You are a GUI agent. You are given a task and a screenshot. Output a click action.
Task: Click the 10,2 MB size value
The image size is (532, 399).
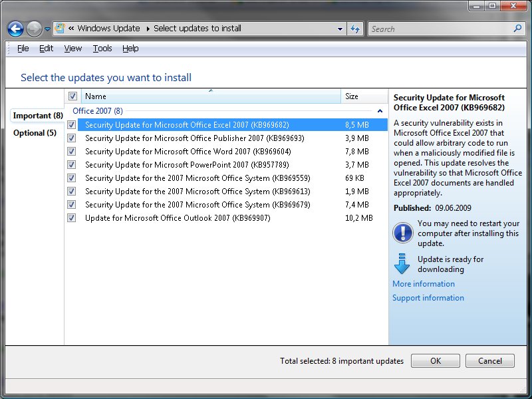(358, 218)
